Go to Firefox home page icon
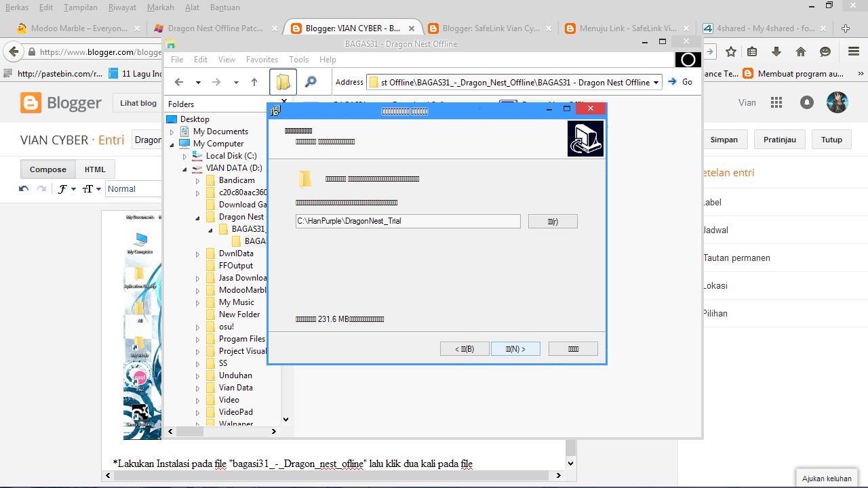The width and height of the screenshot is (868, 488). pyautogui.click(x=801, y=52)
